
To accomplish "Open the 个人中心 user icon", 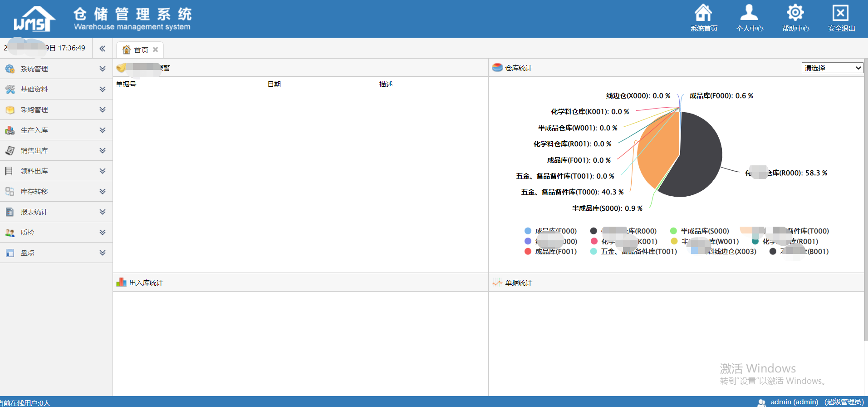I will pyautogui.click(x=749, y=13).
